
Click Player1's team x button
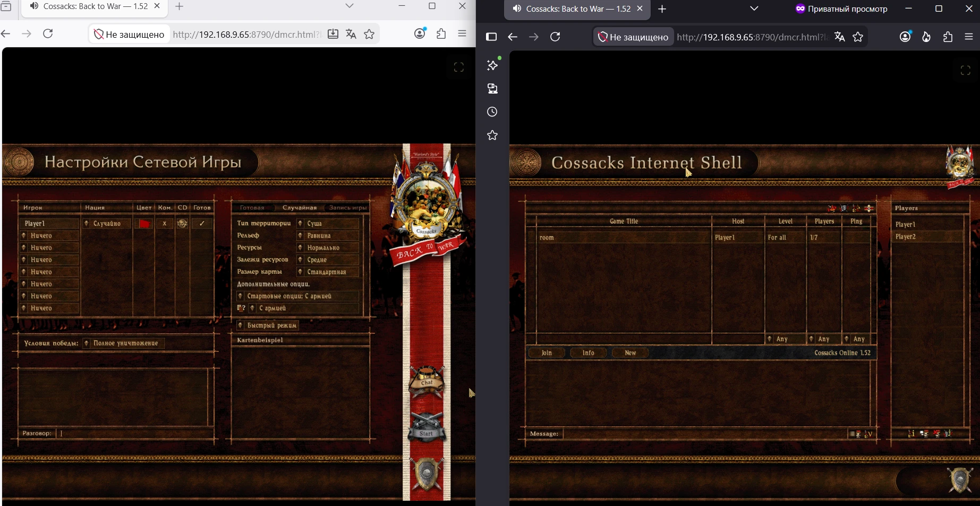click(165, 224)
